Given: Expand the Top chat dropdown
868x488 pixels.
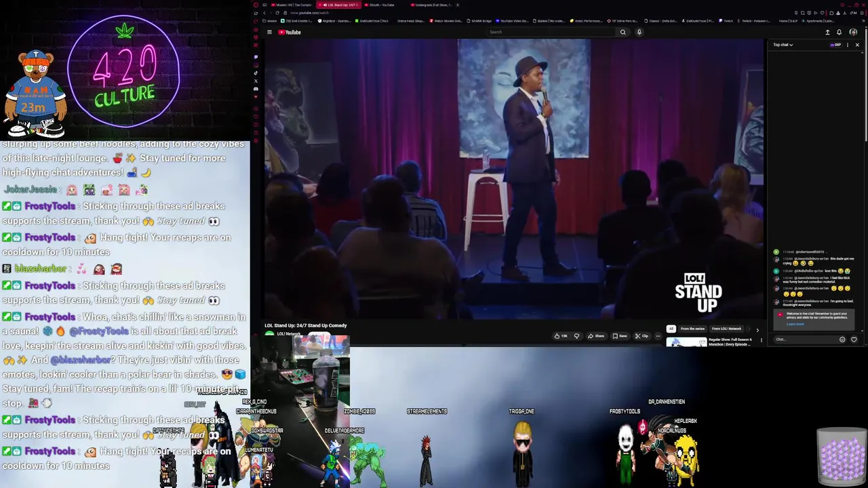Looking at the screenshot, I should coord(783,45).
